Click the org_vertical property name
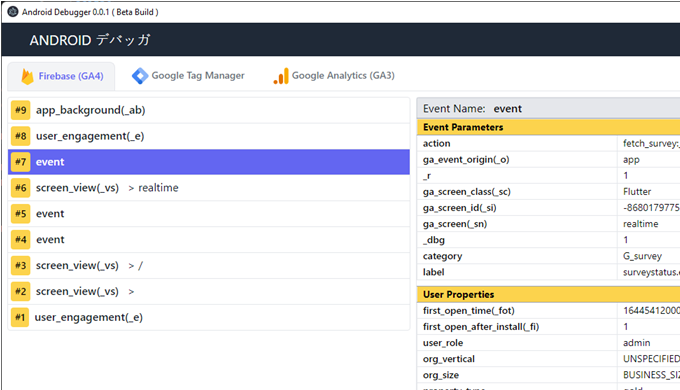The image size is (680, 390). [448, 359]
